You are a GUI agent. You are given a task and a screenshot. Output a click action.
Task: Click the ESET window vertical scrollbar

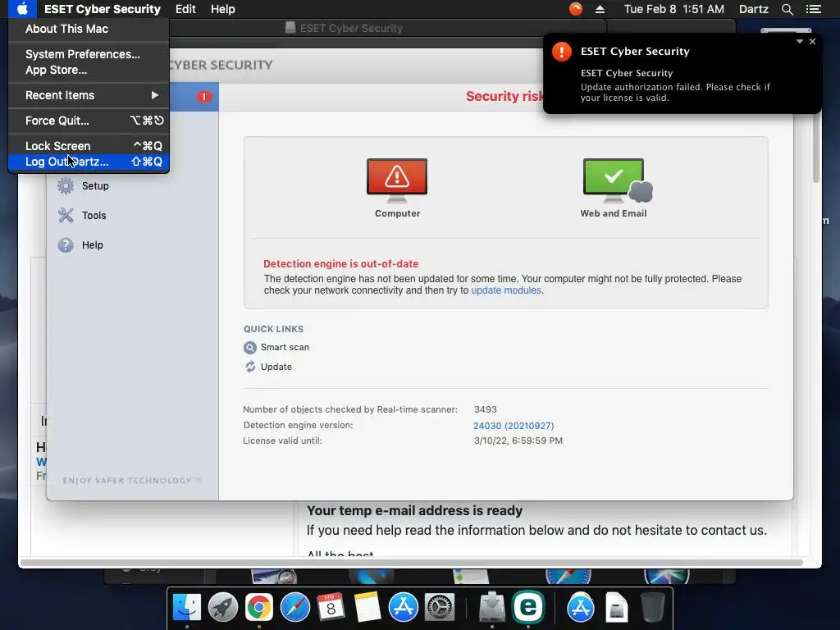[815, 148]
